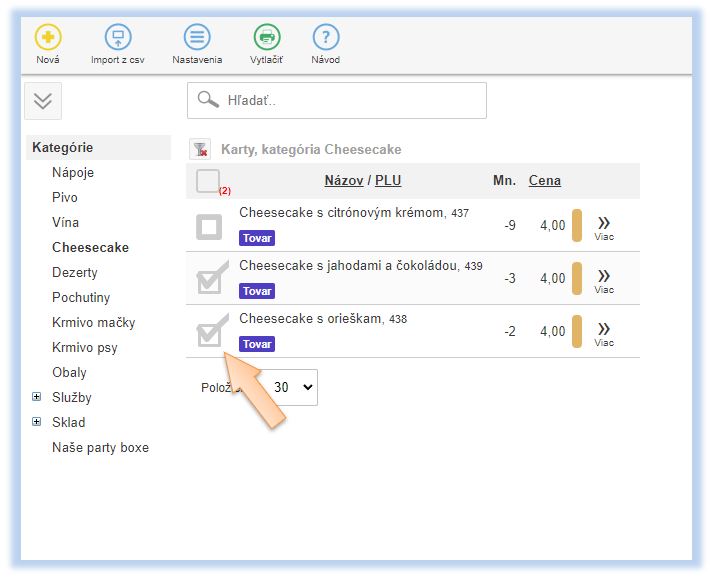Expand the Služby category
The height and width of the screenshot is (580, 711).
tap(37, 397)
